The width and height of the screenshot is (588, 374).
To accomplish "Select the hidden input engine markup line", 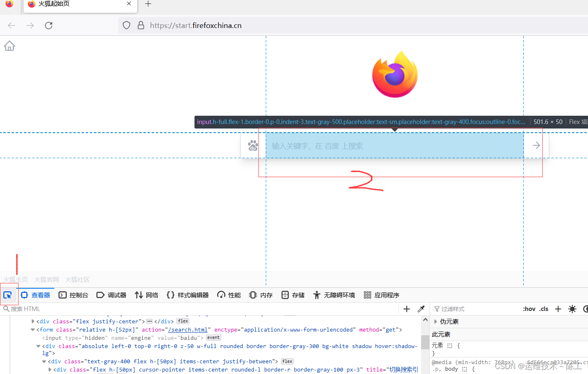I will (123, 338).
